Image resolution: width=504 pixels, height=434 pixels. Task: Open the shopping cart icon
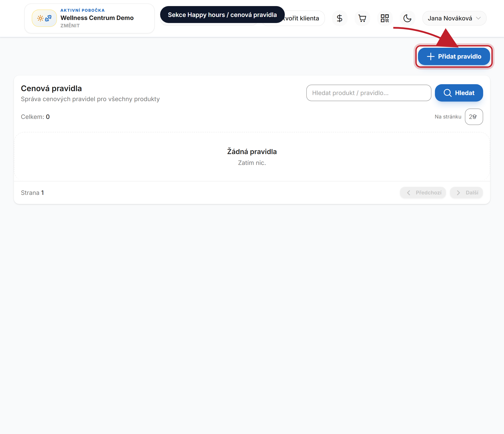click(362, 18)
